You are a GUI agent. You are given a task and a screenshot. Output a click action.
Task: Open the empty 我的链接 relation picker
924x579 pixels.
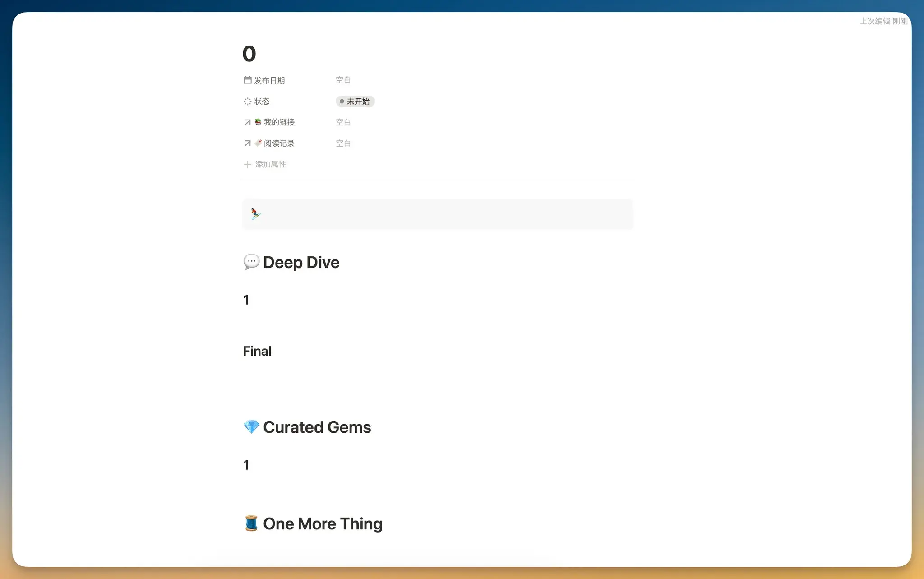tap(343, 122)
